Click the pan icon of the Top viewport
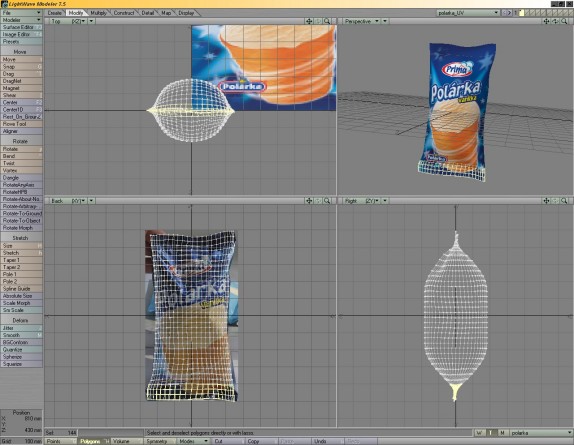Image resolution: width=574 pixels, height=445 pixels. click(x=309, y=21)
